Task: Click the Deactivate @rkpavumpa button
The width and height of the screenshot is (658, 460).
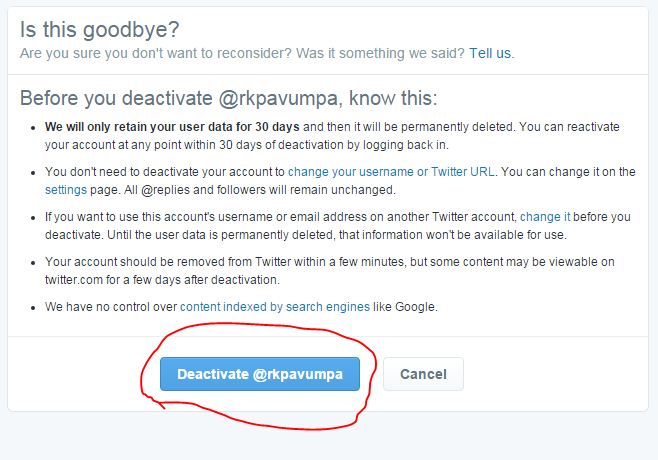Action: [x=260, y=374]
